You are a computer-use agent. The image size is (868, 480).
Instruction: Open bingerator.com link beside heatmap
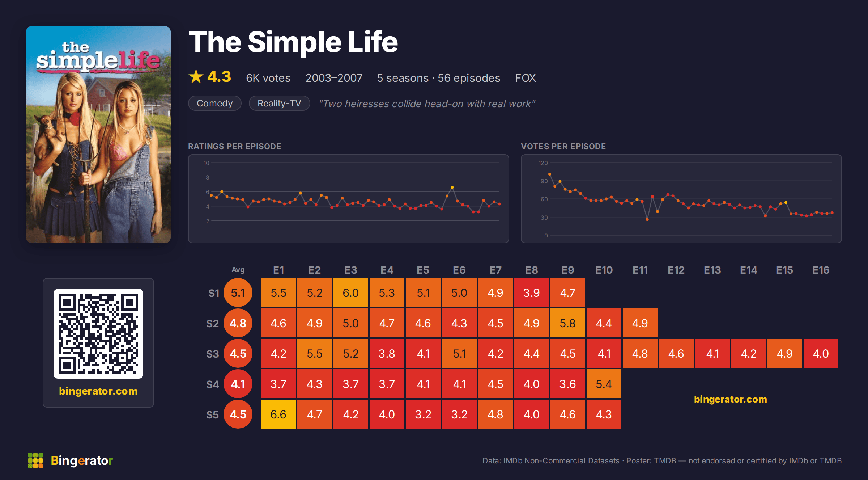tap(731, 399)
